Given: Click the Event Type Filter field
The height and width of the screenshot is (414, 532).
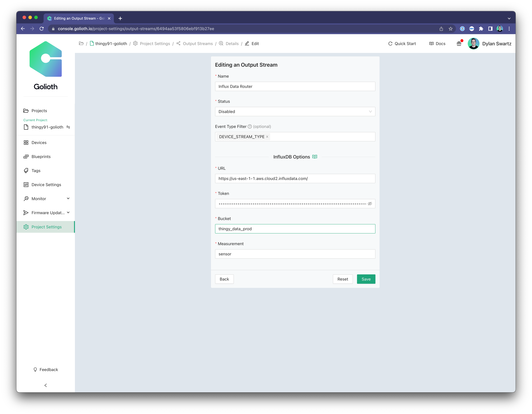Looking at the screenshot, I should tap(295, 137).
